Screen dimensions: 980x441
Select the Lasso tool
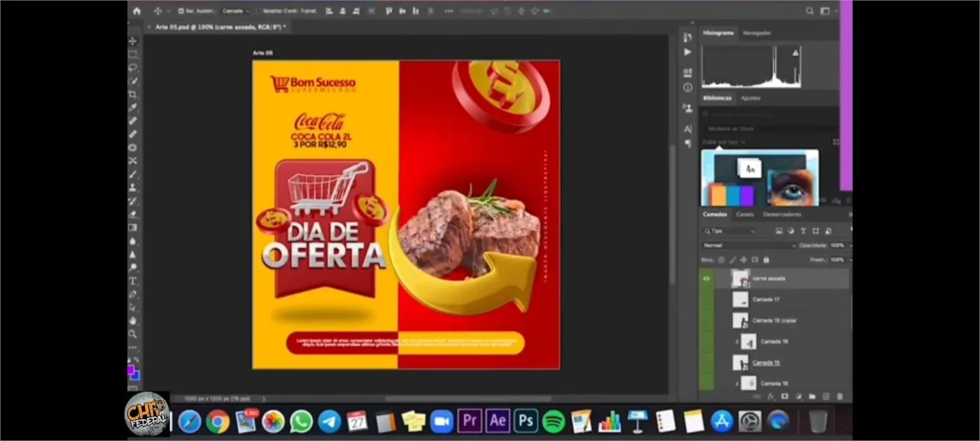tap(133, 68)
